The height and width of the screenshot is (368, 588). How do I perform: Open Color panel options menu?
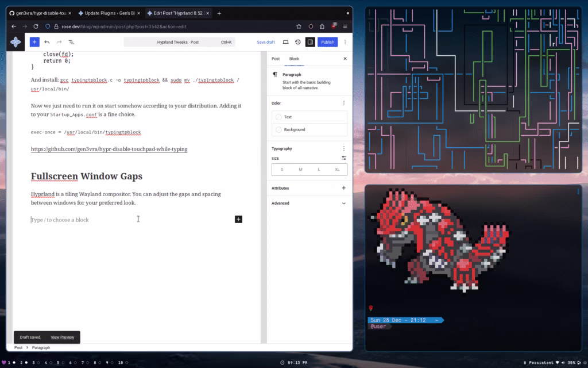pyautogui.click(x=344, y=103)
